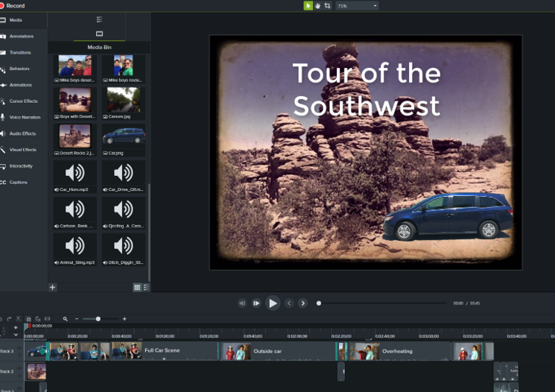
Task: Jump to next clip arrow
Action: (x=302, y=303)
